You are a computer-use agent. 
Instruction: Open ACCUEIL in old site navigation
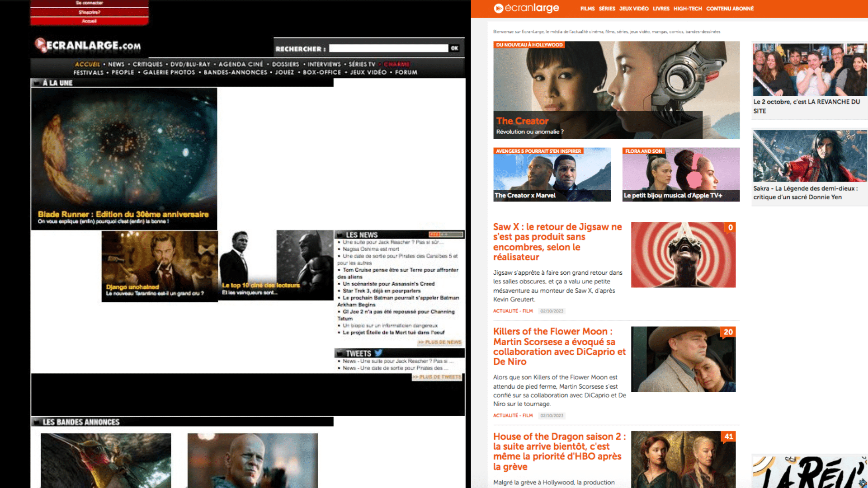pos(87,64)
